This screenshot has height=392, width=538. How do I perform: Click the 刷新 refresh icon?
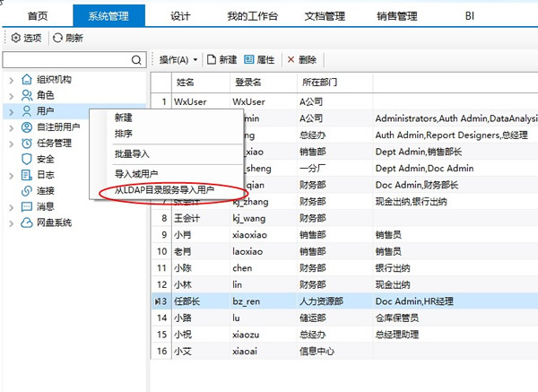click(58, 38)
